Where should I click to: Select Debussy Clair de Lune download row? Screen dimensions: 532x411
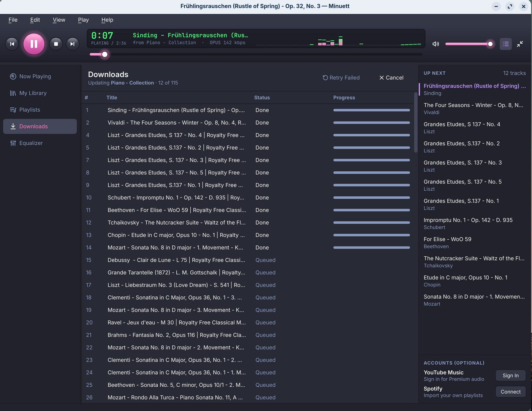248,260
